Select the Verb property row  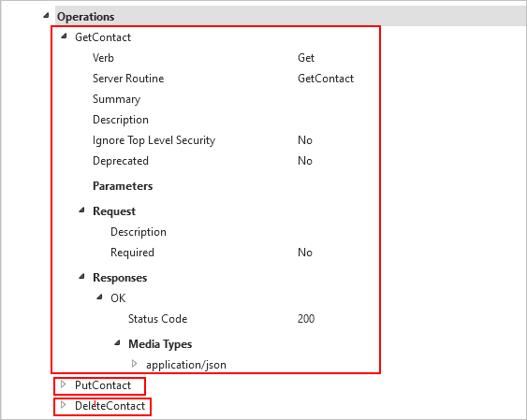[216, 58]
